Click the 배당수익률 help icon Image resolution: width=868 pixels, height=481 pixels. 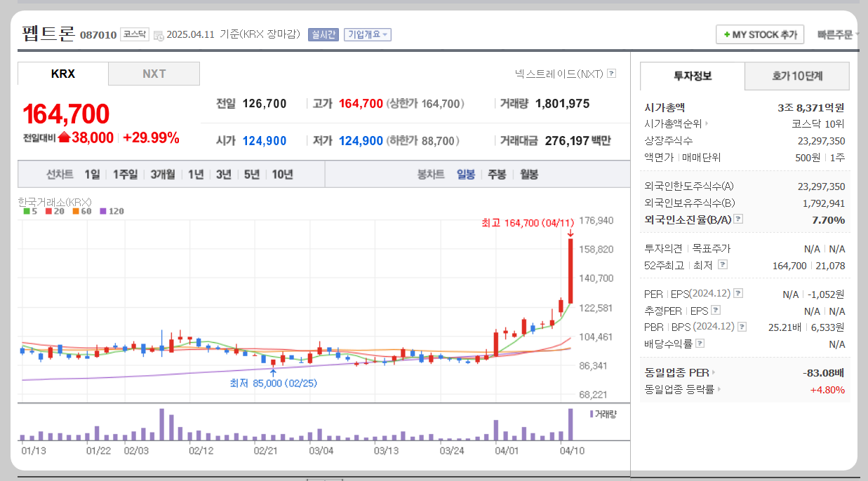click(x=698, y=342)
